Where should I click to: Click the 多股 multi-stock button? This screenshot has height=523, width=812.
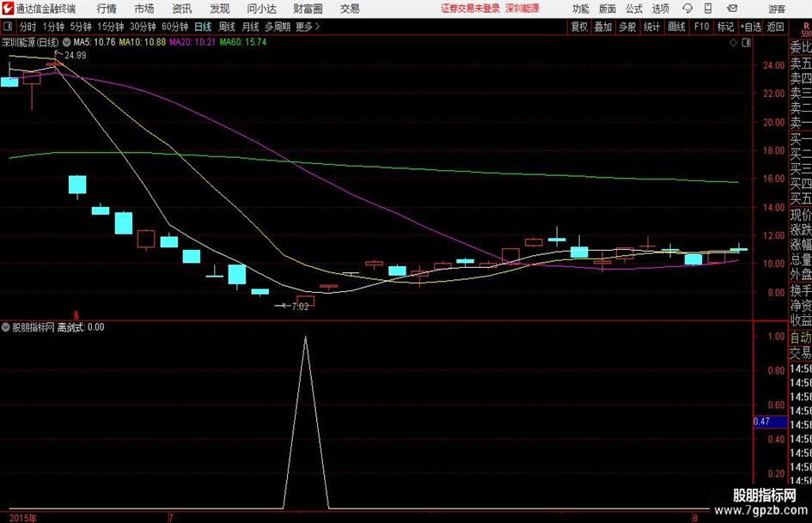click(x=627, y=27)
